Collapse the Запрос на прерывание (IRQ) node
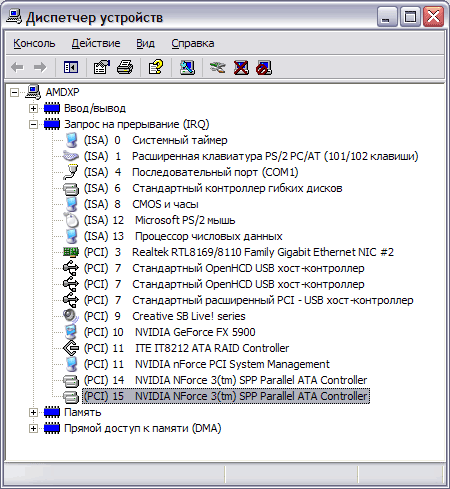The height and width of the screenshot is (489, 450). pyautogui.click(x=33, y=124)
